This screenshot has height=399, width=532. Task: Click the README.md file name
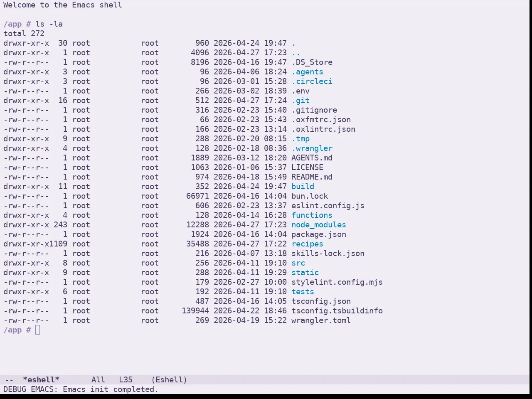click(312, 177)
